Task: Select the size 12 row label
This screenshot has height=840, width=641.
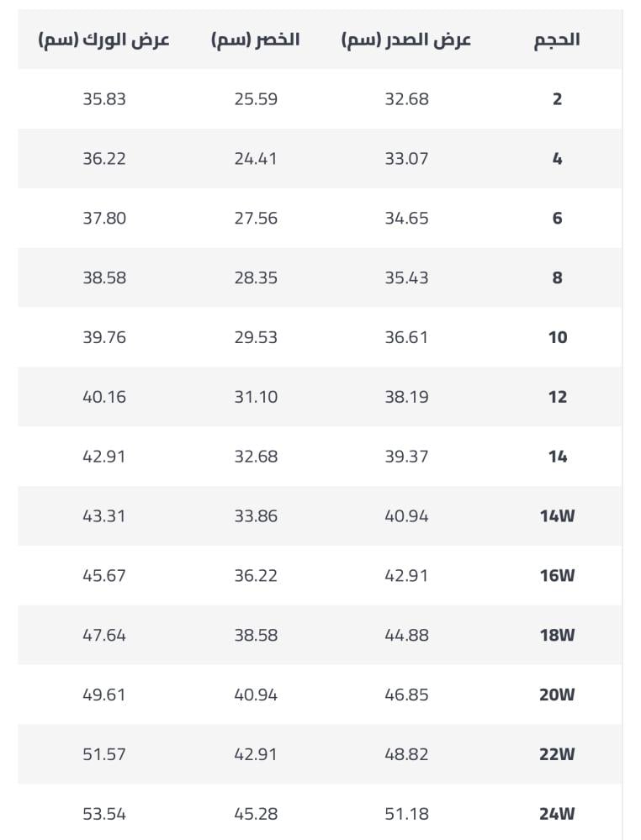Action: tap(558, 397)
